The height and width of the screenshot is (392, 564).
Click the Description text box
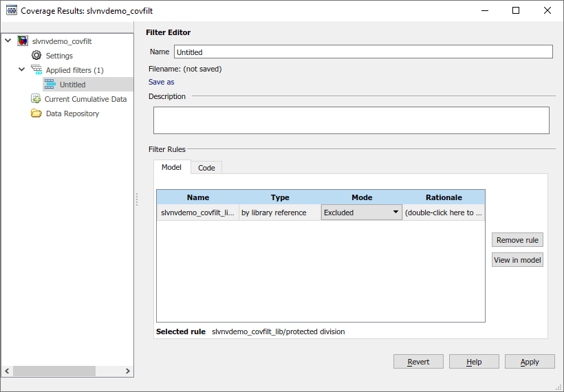pyautogui.click(x=351, y=120)
